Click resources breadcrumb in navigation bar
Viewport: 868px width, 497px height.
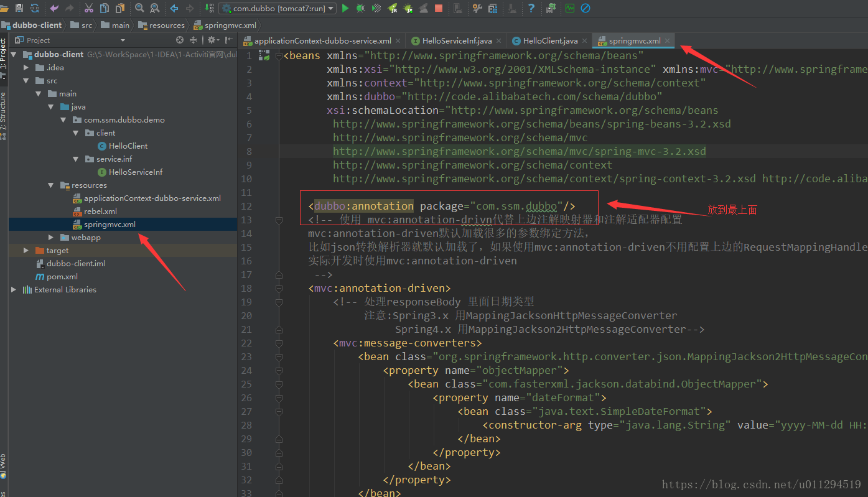tap(161, 25)
